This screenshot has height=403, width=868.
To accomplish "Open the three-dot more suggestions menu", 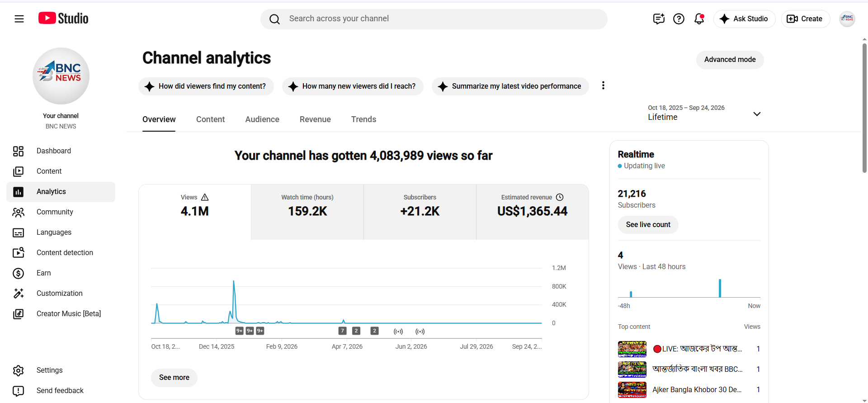I will pos(603,85).
